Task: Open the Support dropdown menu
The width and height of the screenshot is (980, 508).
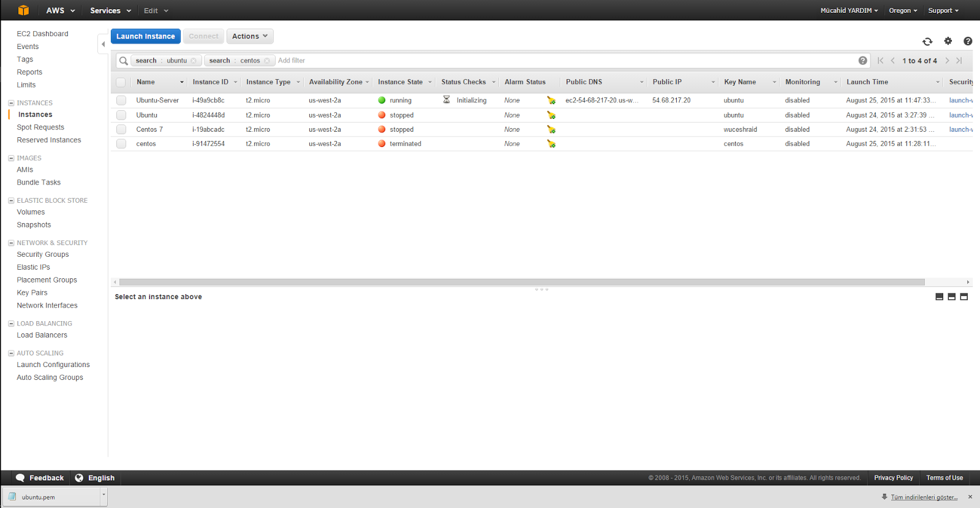Action: tap(943, 10)
